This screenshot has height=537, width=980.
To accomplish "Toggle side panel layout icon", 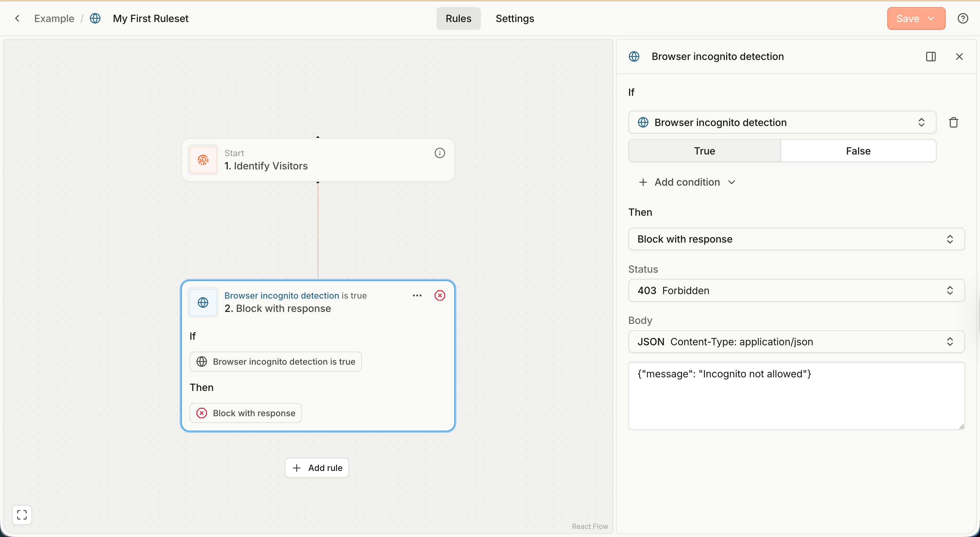I will click(x=930, y=57).
